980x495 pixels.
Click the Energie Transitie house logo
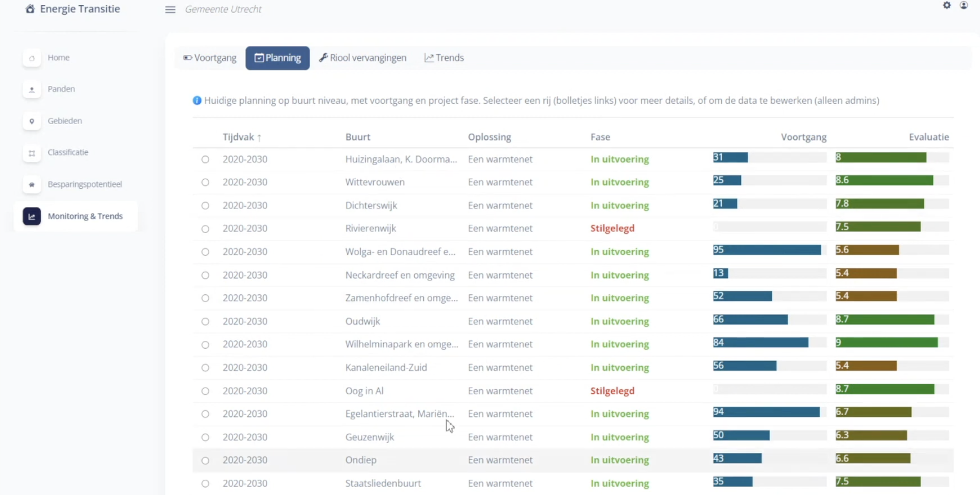[x=30, y=9]
